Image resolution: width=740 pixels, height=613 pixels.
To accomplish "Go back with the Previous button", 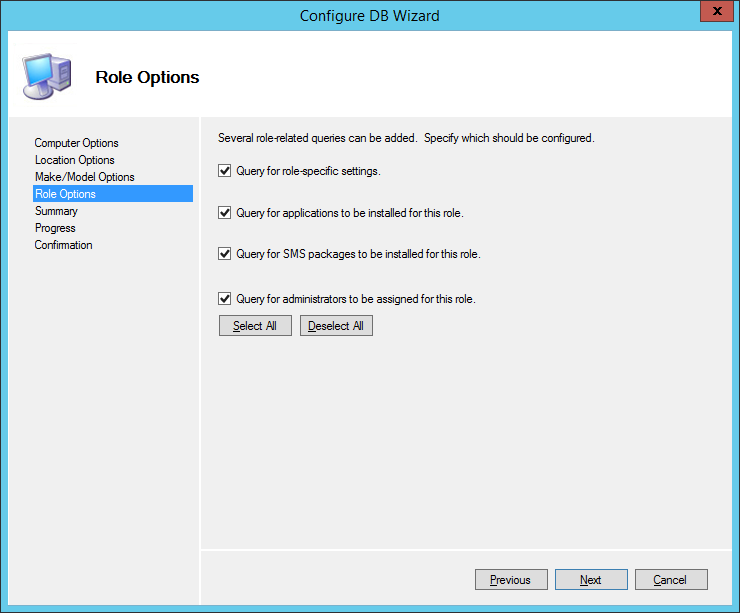I will (510, 580).
